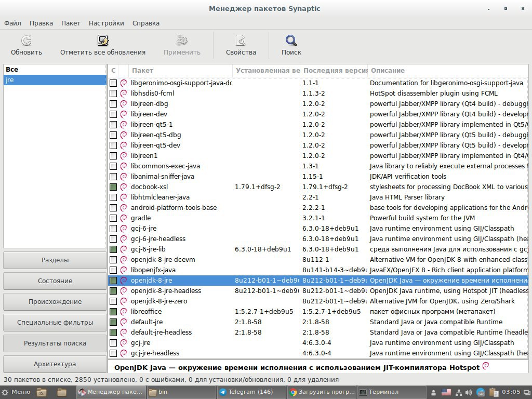Sort by the status С column header
The image size is (532, 399).
click(x=113, y=71)
